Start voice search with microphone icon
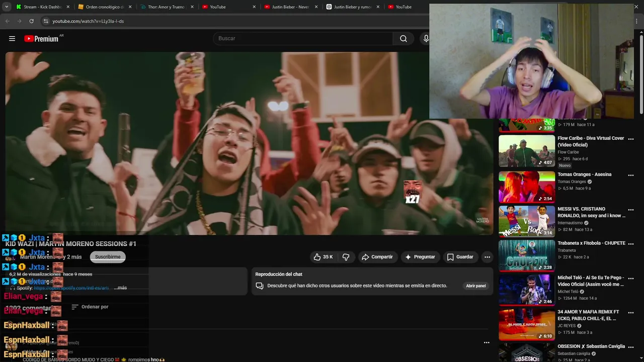 [426, 39]
